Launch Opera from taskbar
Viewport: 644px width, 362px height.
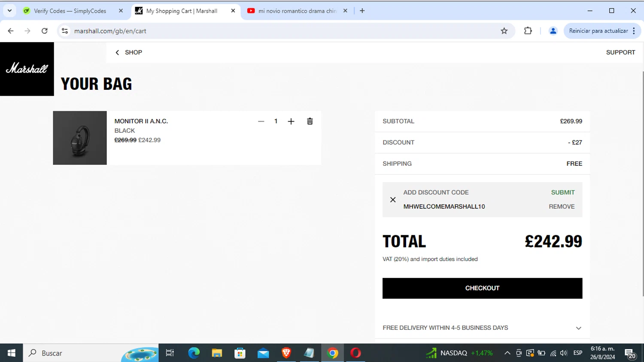(355, 353)
